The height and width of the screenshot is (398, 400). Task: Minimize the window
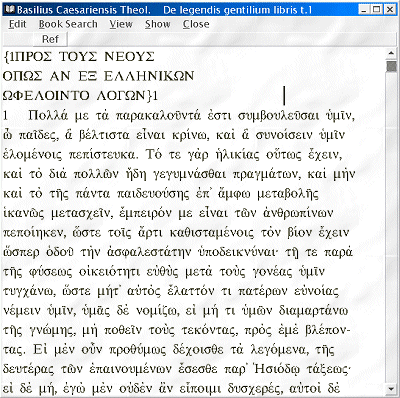[x=364, y=9]
